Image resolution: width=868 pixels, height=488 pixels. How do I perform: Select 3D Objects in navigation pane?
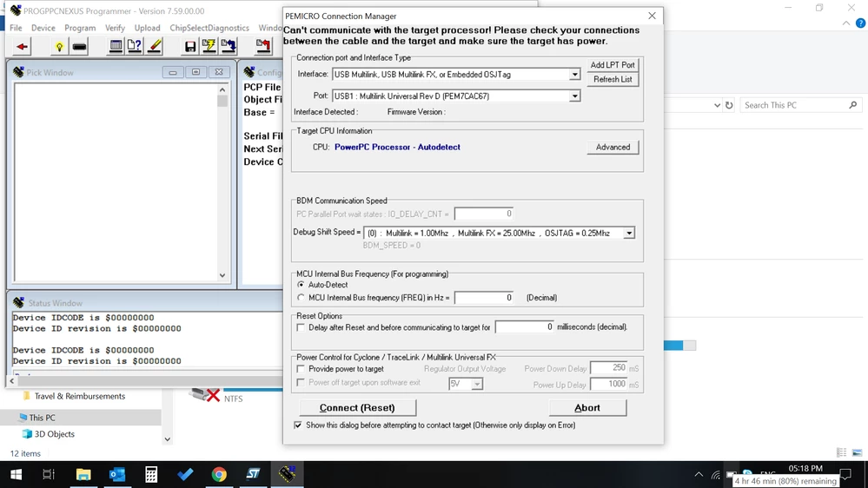click(x=54, y=434)
